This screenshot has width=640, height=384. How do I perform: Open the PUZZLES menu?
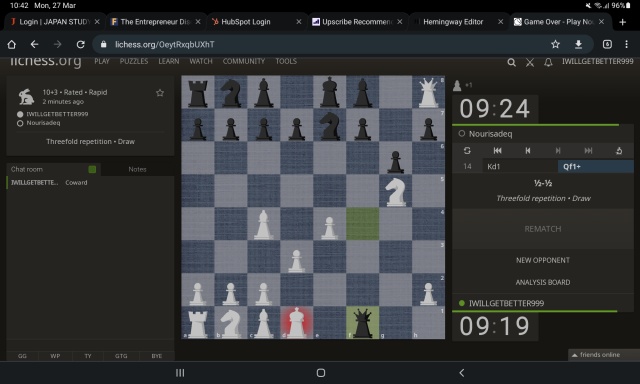134,61
